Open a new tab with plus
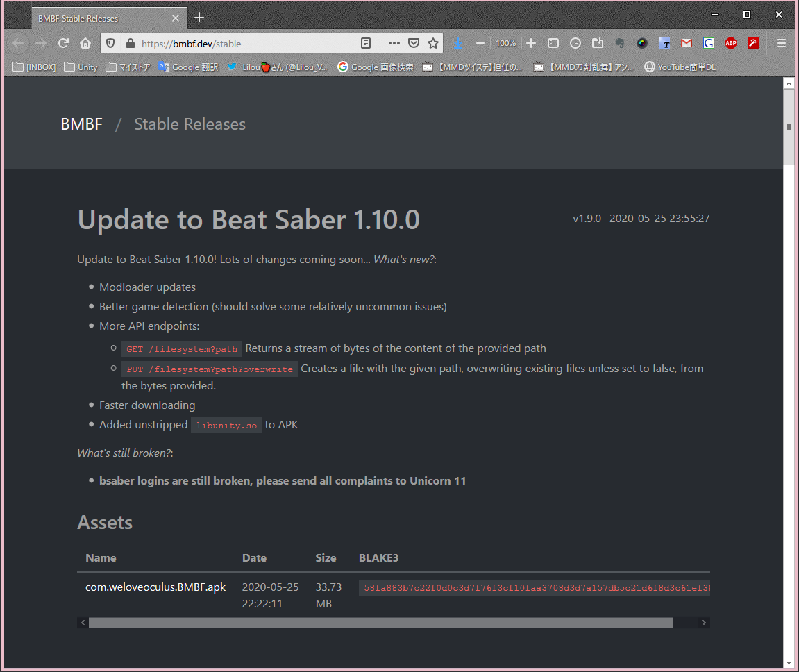This screenshot has width=799, height=672. pos(199,18)
